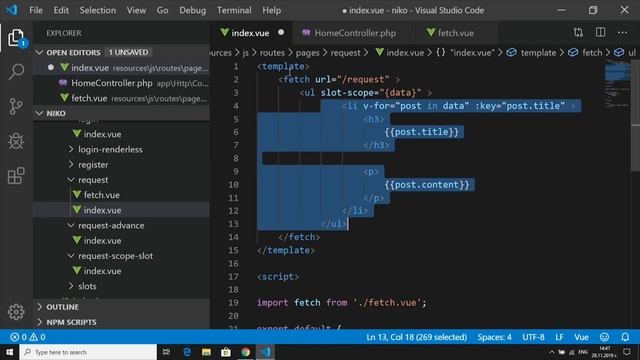The height and width of the screenshot is (360, 640).
Task: Open the Terminal menu
Action: pyautogui.click(x=234, y=10)
